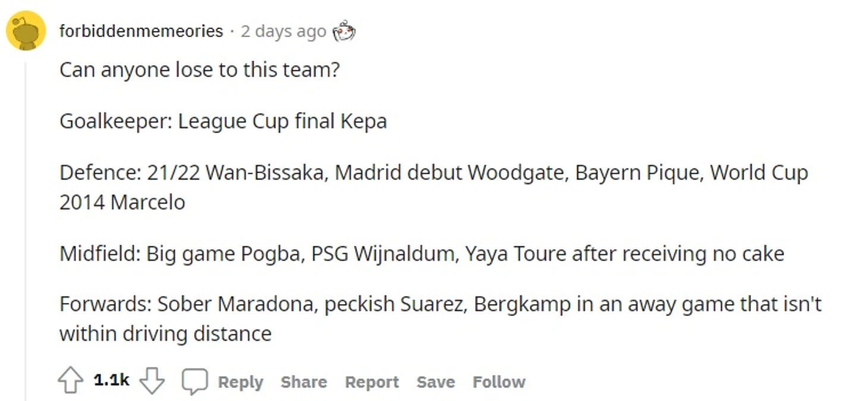Viewport: 868px width, 401px height.
Task: Downvote the comment with the down arrow
Action: pos(152,381)
